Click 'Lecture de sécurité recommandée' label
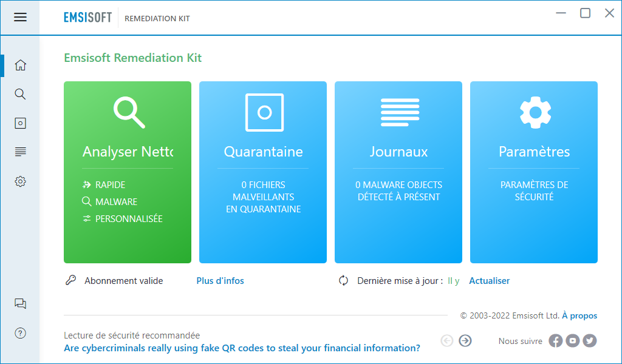 (132, 335)
